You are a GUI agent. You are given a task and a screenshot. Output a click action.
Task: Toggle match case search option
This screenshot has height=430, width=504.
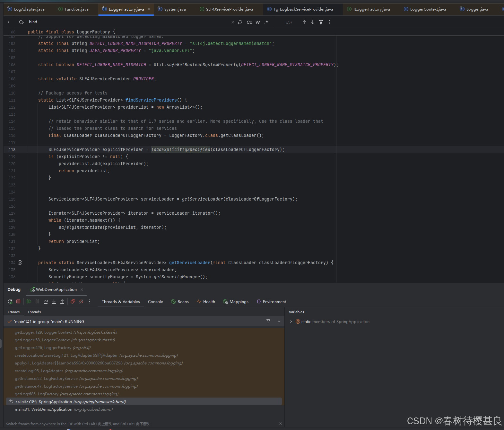click(x=249, y=22)
